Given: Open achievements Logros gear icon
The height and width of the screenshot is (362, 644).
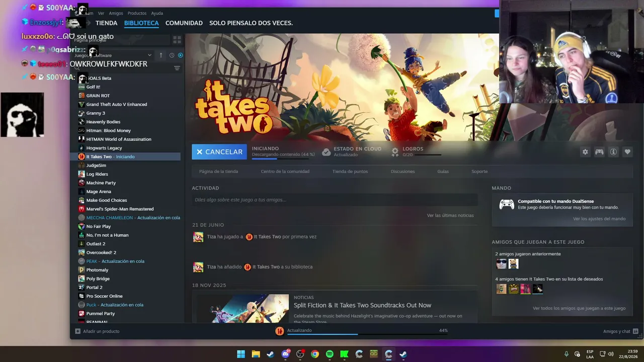Looking at the screenshot, I should (395, 151).
